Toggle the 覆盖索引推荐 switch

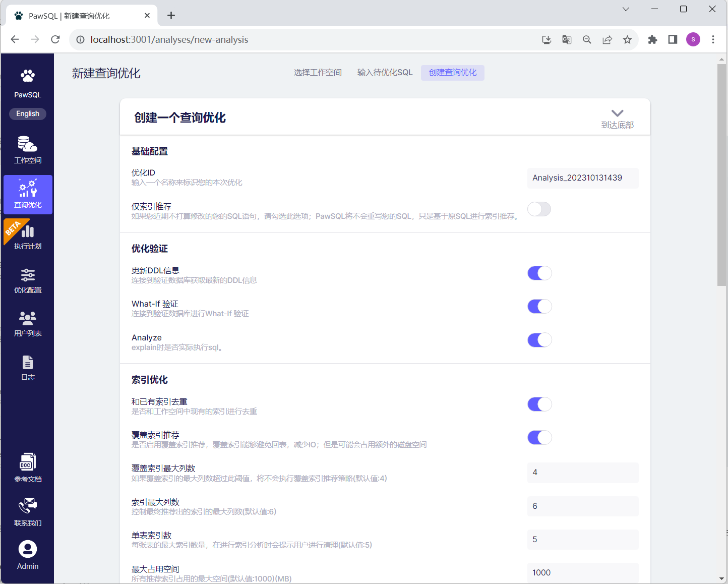pyautogui.click(x=539, y=438)
